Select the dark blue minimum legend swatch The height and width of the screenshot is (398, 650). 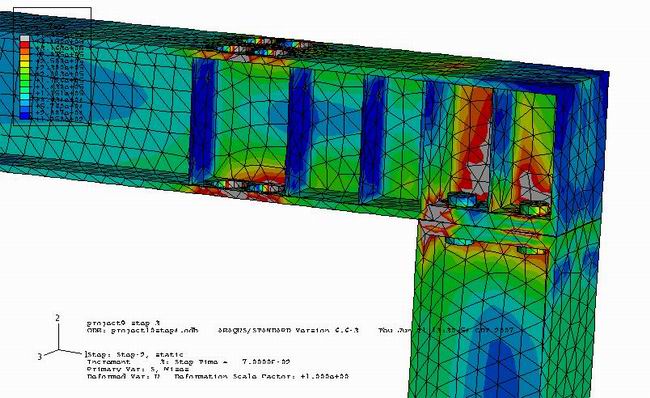click(25, 117)
